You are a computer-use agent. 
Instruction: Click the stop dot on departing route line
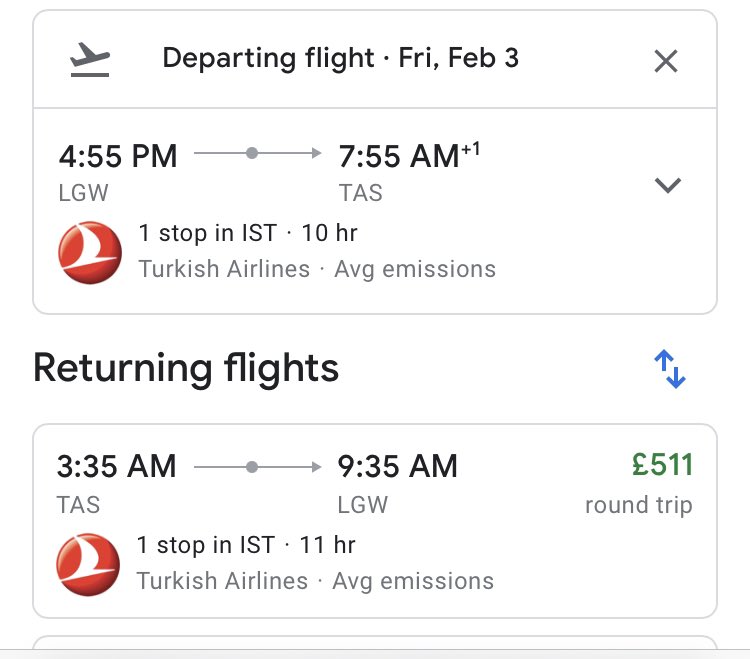[x=252, y=153]
